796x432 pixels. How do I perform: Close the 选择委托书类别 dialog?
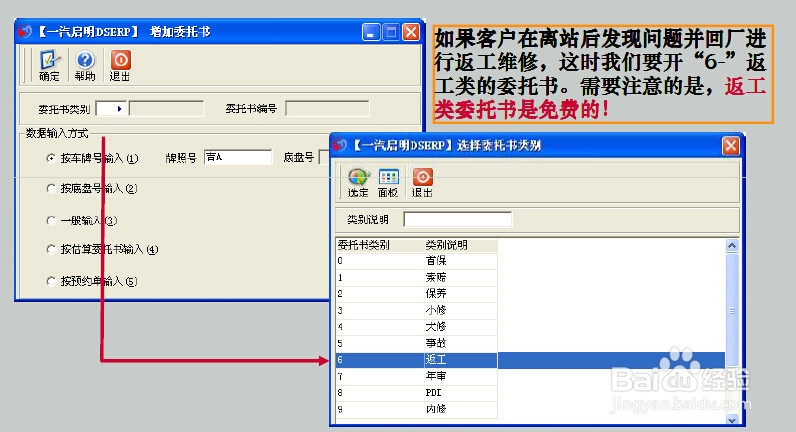[731, 146]
